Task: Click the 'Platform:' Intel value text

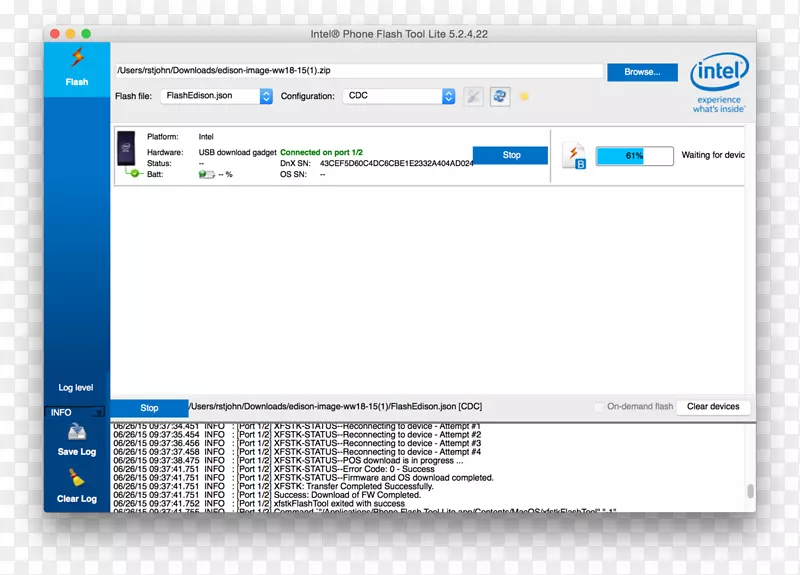Action: tap(206, 137)
